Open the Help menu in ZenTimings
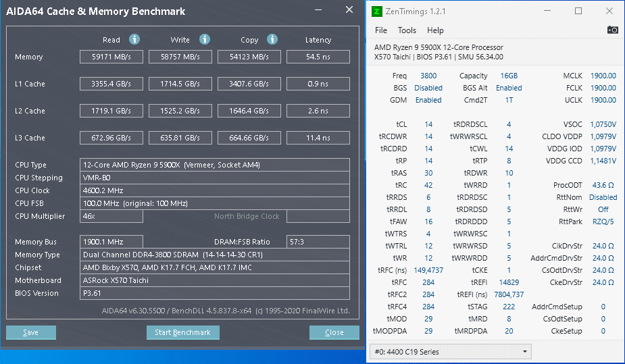The height and width of the screenshot is (364, 625). point(435,30)
